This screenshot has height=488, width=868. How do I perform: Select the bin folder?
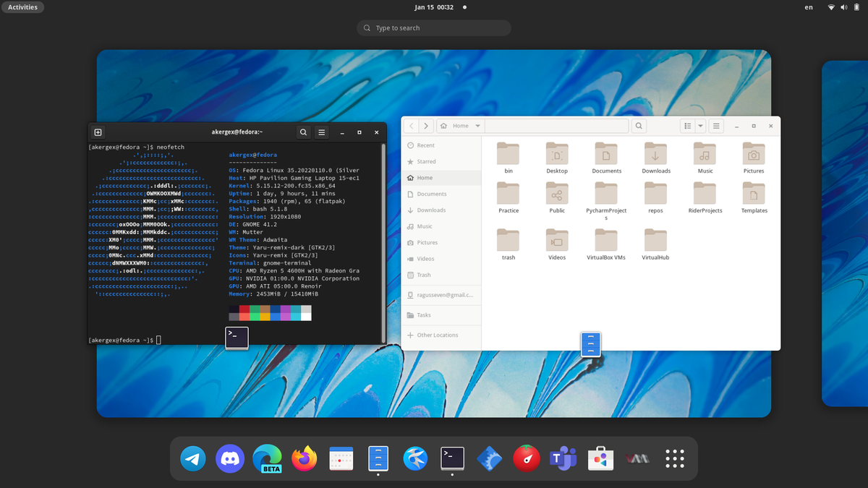coord(509,158)
